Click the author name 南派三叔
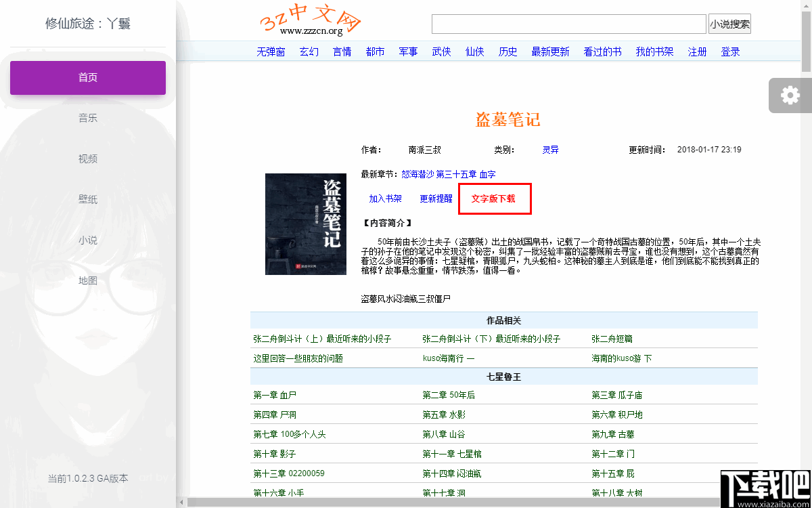This screenshot has height=508, width=812. pos(425,150)
